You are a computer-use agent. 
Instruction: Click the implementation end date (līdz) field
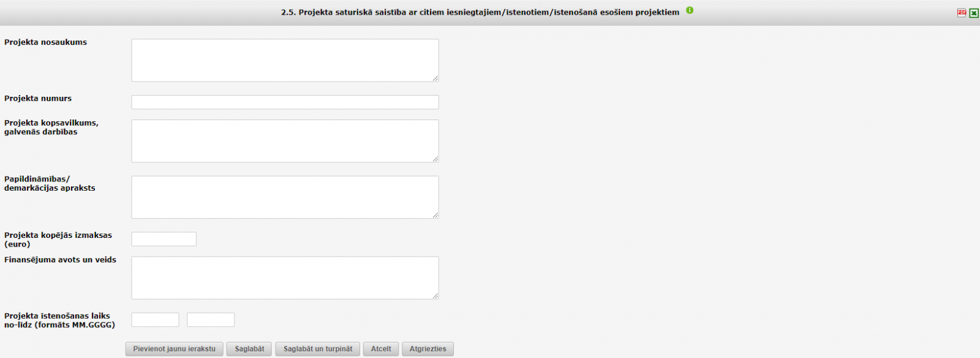[x=210, y=319]
